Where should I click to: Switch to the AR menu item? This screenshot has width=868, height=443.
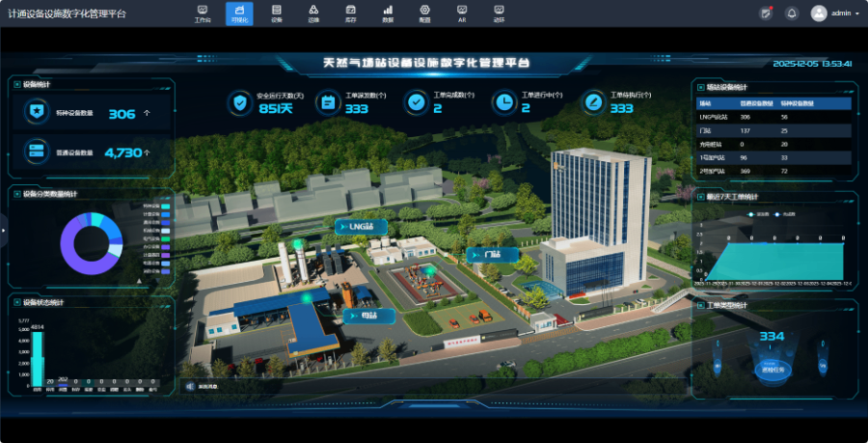click(462, 13)
